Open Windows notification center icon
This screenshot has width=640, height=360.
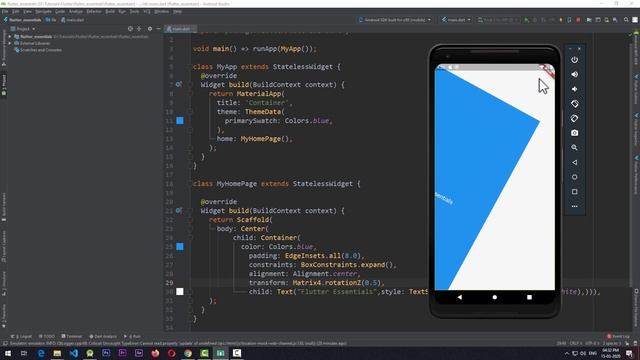(x=629, y=353)
